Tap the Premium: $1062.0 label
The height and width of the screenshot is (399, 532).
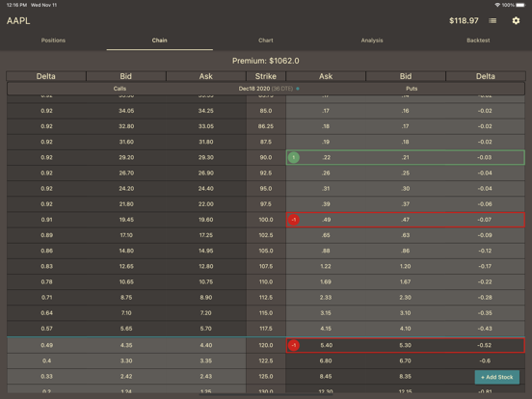tap(266, 61)
